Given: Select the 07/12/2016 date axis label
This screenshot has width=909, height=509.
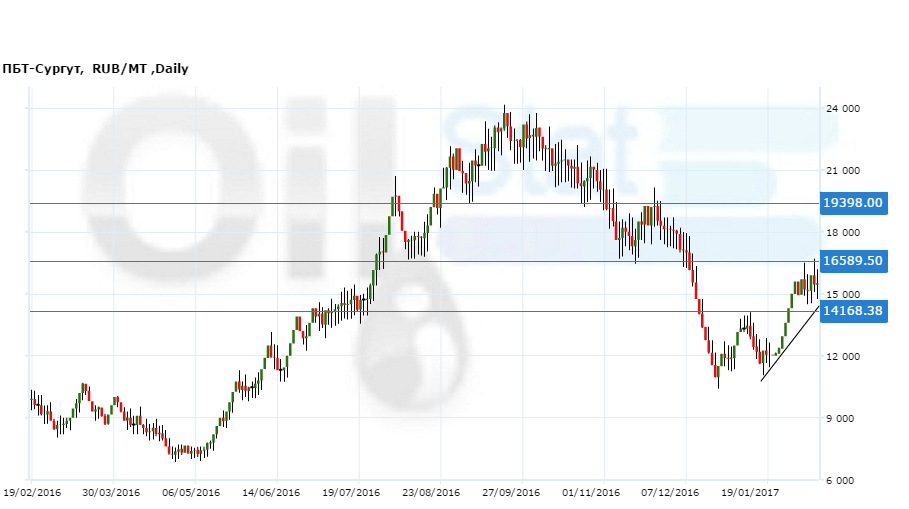Looking at the screenshot, I should pyautogui.click(x=672, y=493).
